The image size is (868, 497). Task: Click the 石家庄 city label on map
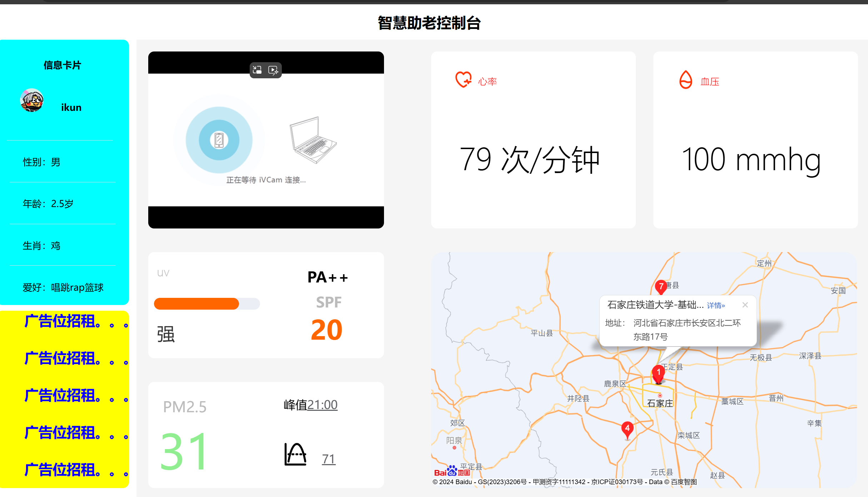[660, 403]
